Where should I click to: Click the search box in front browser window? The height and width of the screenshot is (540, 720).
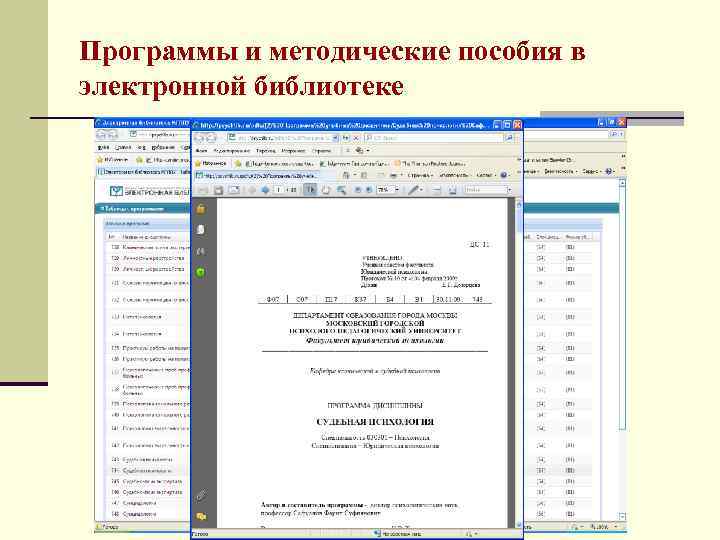[x=433, y=138]
